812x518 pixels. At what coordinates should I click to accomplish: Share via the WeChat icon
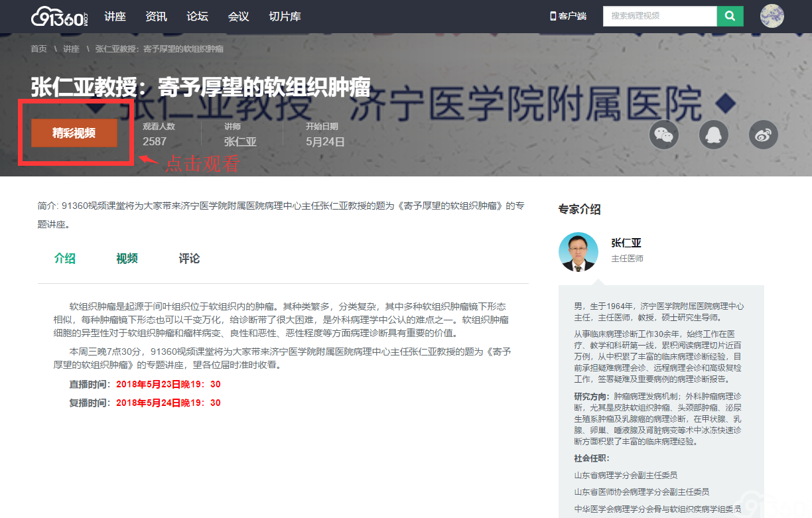click(663, 135)
